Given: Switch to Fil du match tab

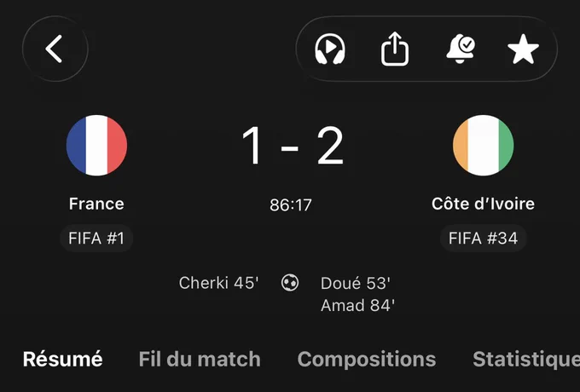Looking at the screenshot, I should [x=200, y=359].
